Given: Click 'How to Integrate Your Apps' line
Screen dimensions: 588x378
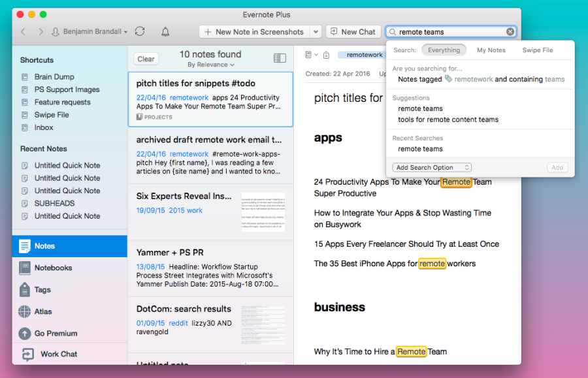Looking at the screenshot, I should click(402, 219).
